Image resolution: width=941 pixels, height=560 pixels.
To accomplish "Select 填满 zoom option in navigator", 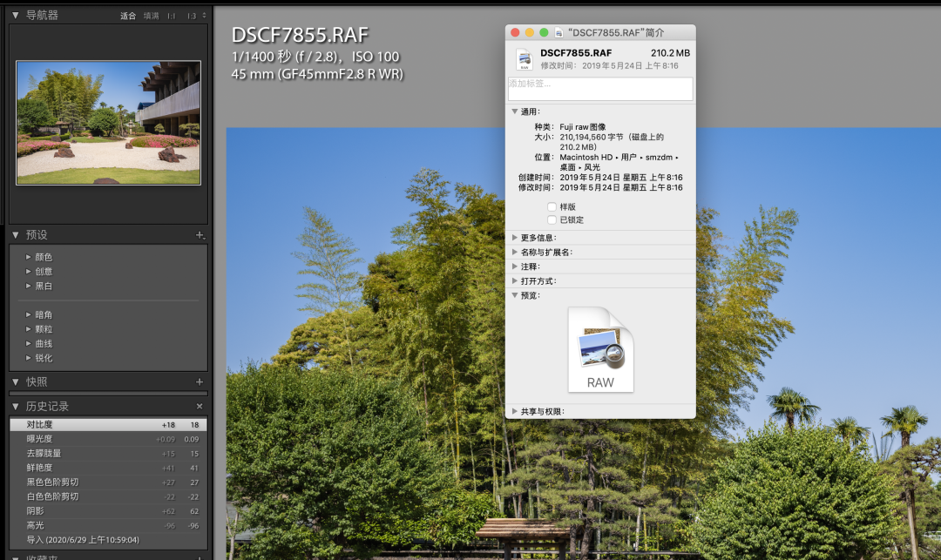I will pos(152,16).
